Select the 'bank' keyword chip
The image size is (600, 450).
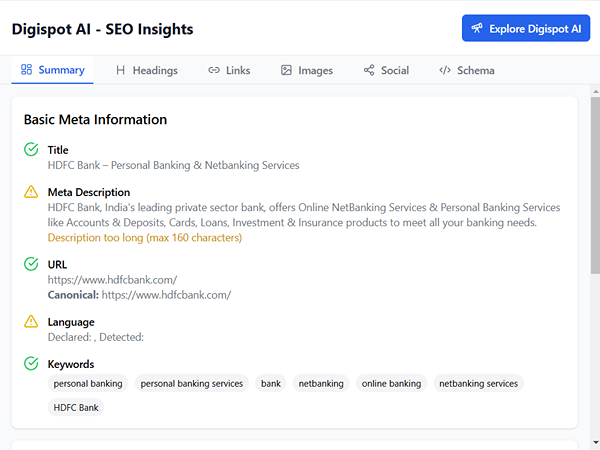click(x=271, y=383)
